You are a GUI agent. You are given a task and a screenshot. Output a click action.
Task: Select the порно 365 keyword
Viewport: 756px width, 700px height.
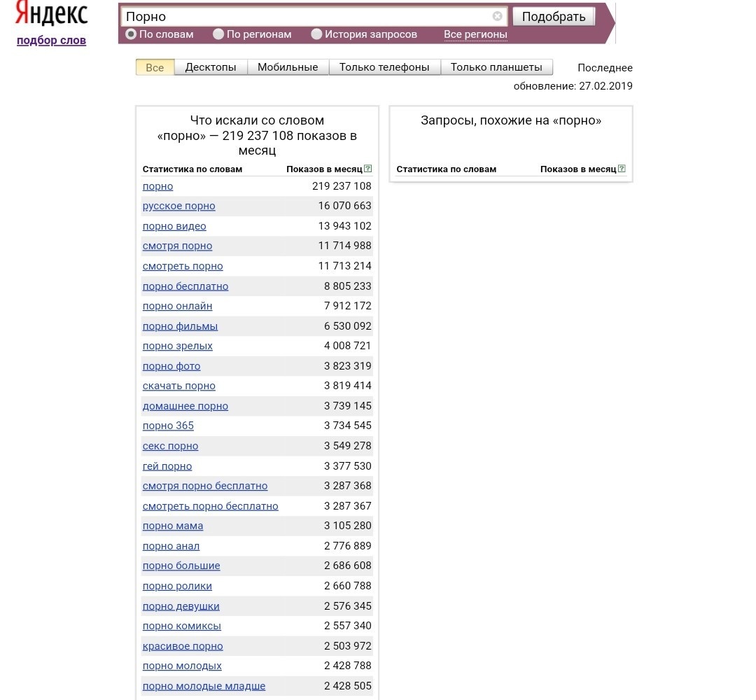click(168, 426)
